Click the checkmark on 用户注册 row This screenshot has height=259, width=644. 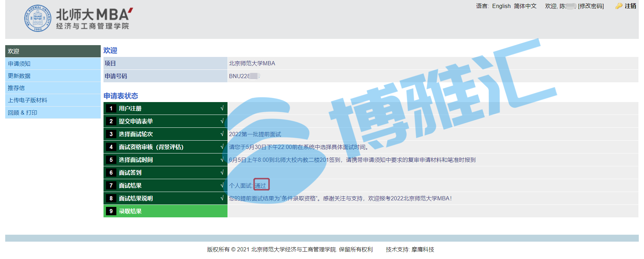[222, 108]
